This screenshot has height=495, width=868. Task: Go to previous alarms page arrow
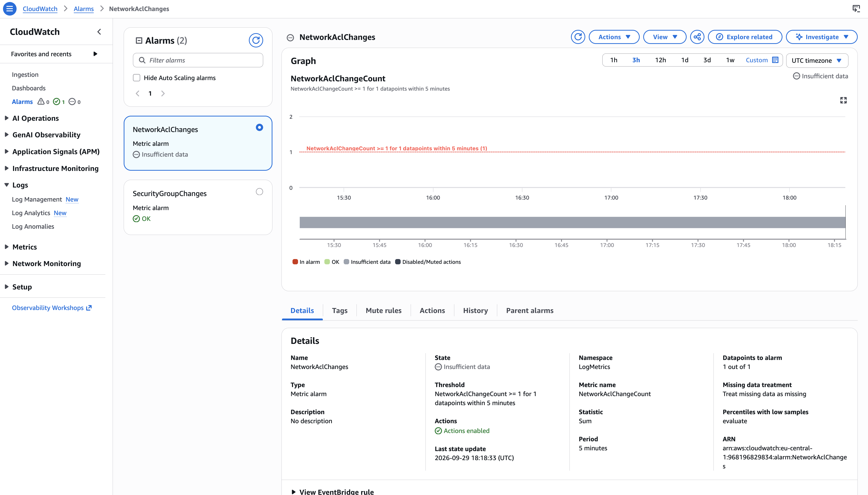coord(137,93)
